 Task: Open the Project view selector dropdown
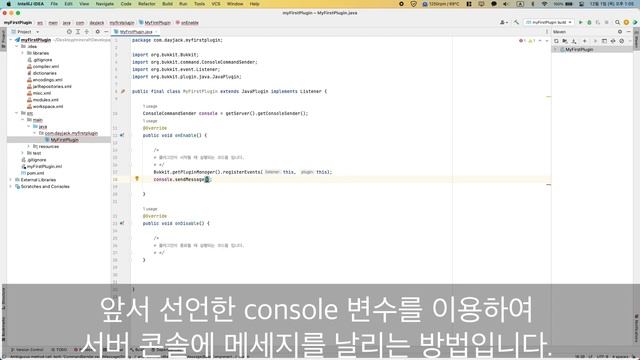pyautogui.click(x=25, y=31)
